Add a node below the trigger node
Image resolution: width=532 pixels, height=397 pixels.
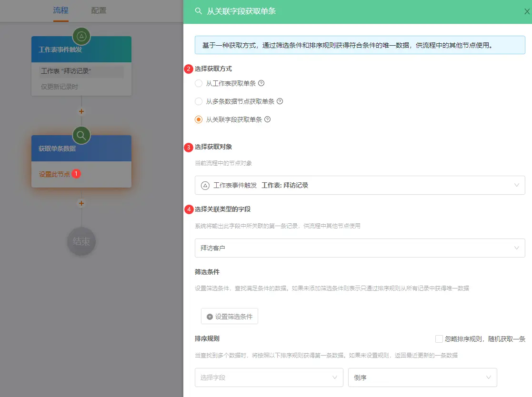pyautogui.click(x=81, y=111)
